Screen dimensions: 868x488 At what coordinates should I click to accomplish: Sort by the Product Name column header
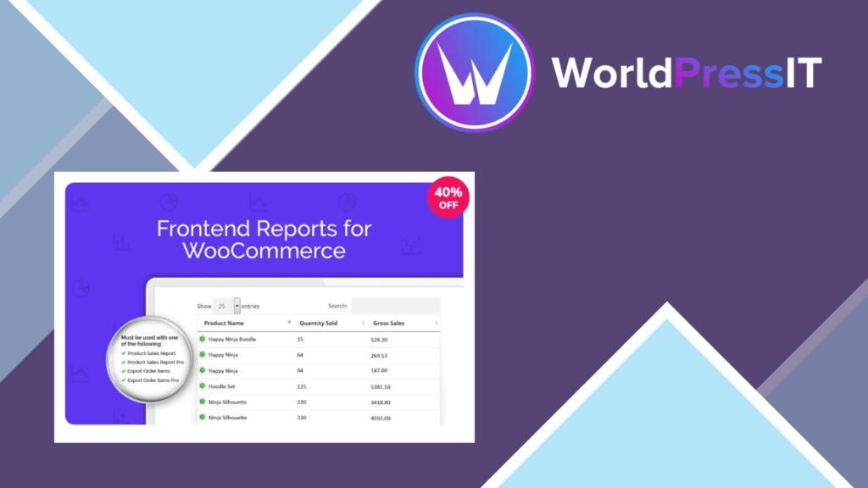click(224, 323)
